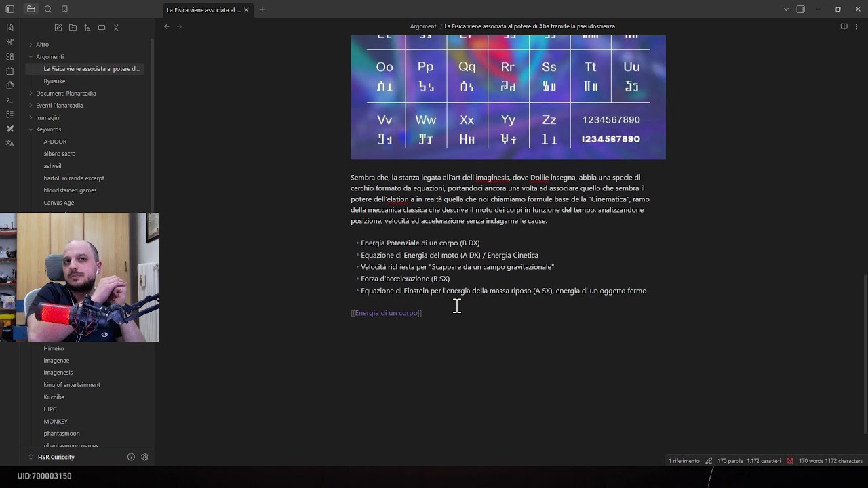Collapse the Argomenti folder

(50, 57)
